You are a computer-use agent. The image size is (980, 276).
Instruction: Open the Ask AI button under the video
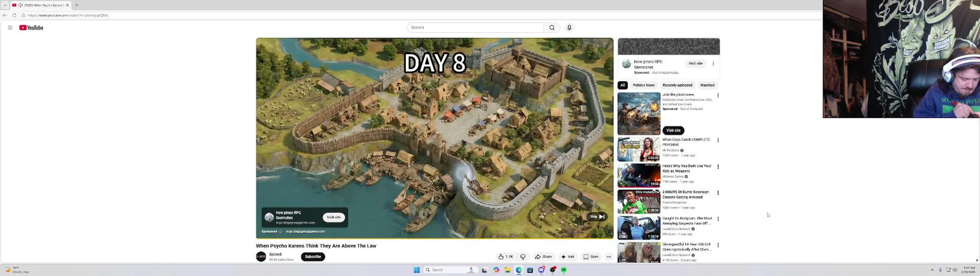click(567, 257)
